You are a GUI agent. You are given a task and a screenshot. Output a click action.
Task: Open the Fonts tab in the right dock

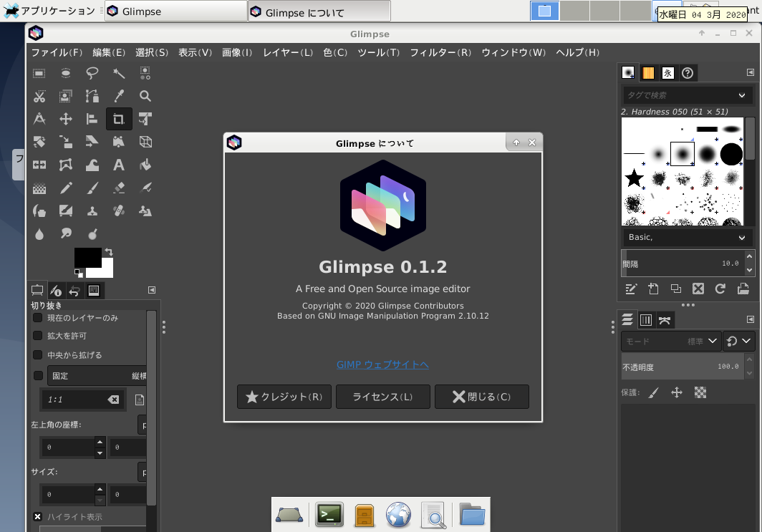click(x=667, y=72)
